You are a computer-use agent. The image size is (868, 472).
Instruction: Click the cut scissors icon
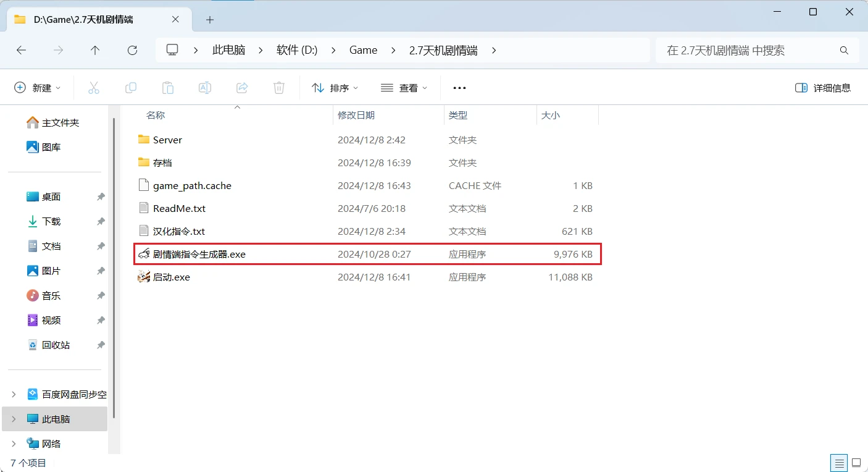point(94,88)
